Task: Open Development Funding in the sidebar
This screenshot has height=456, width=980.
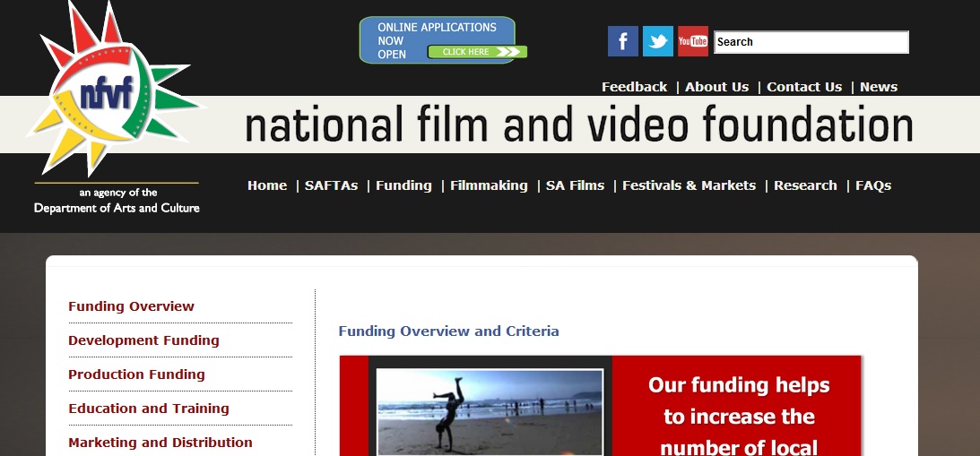Action: click(x=143, y=340)
